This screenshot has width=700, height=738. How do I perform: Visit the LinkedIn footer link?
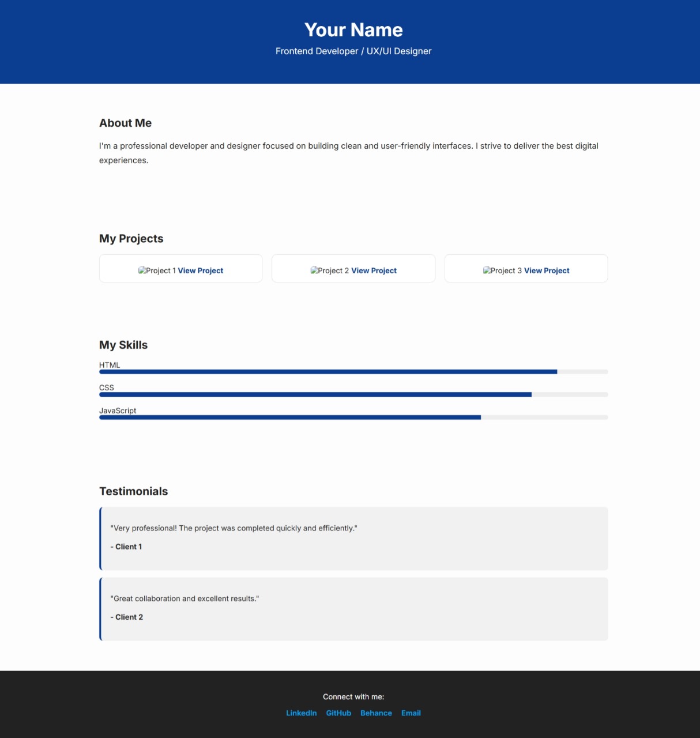[302, 713]
